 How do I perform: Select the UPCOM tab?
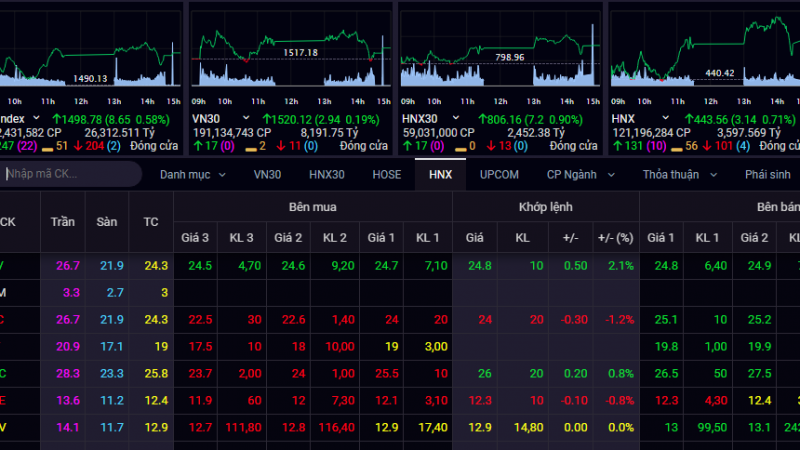click(x=499, y=174)
